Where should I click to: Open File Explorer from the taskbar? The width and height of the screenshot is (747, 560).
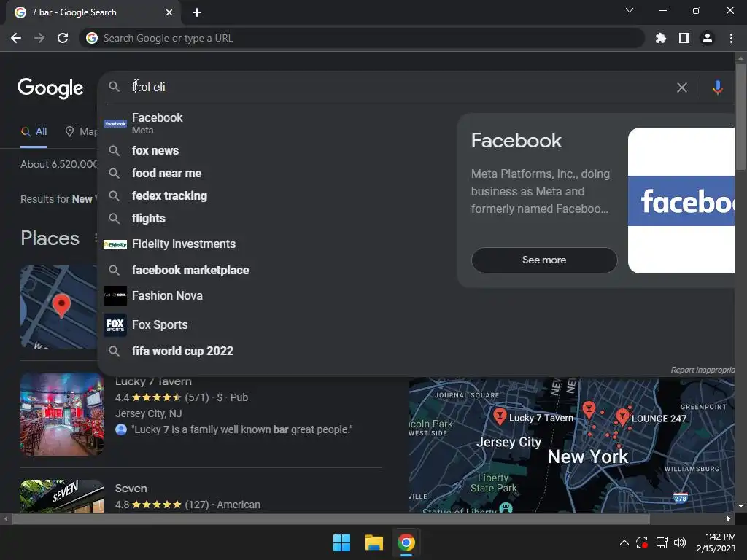[374, 542]
